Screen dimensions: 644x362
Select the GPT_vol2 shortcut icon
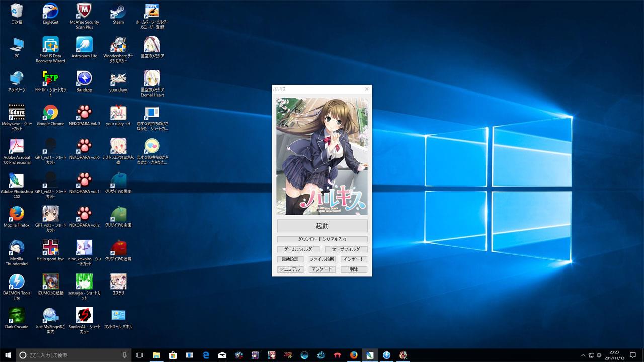(50, 185)
